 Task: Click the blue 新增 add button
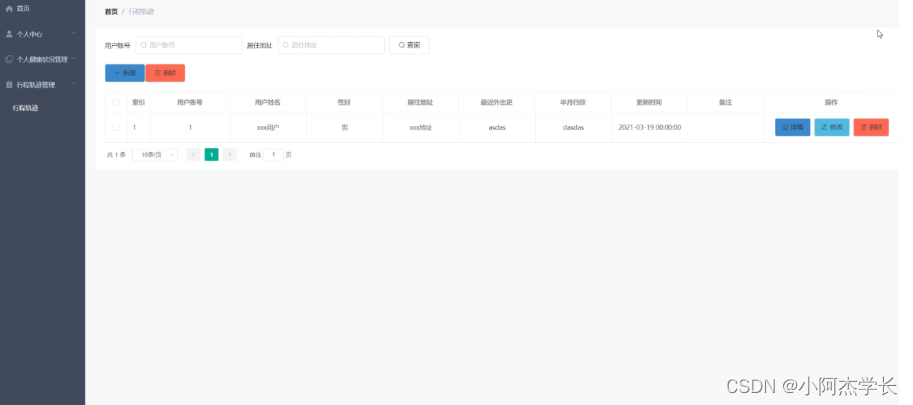(x=125, y=73)
